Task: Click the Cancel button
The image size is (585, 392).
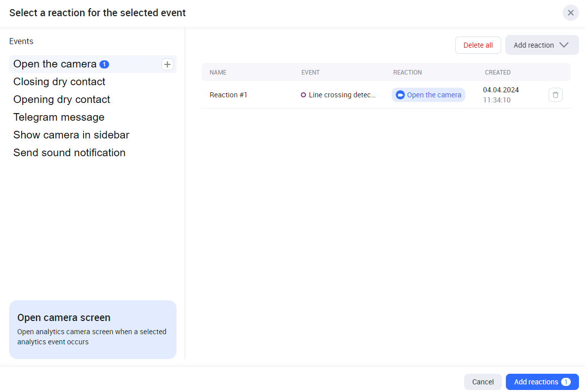Action: [x=483, y=382]
